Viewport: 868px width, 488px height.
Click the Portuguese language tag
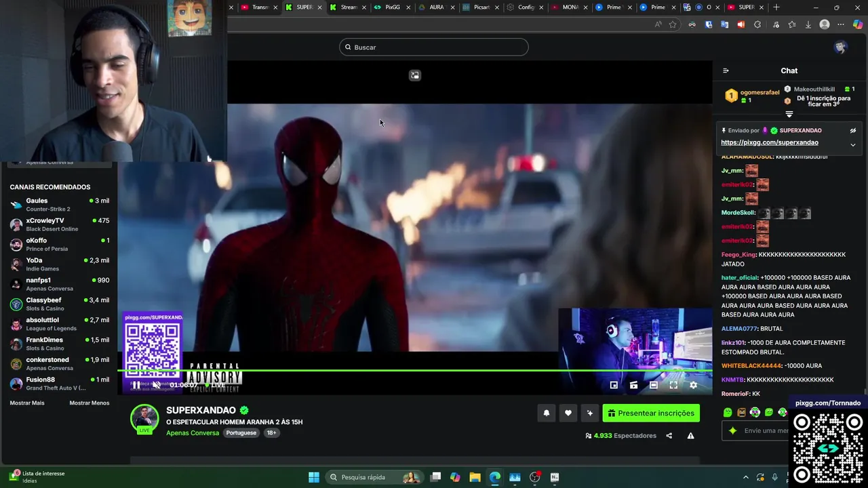(241, 432)
